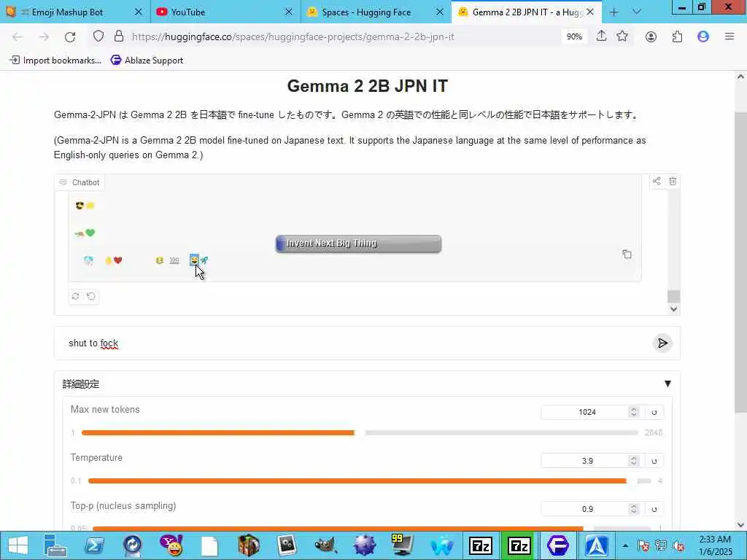747x560 pixels.
Task: Copy the chatbot message with copy icon
Action: (x=627, y=254)
